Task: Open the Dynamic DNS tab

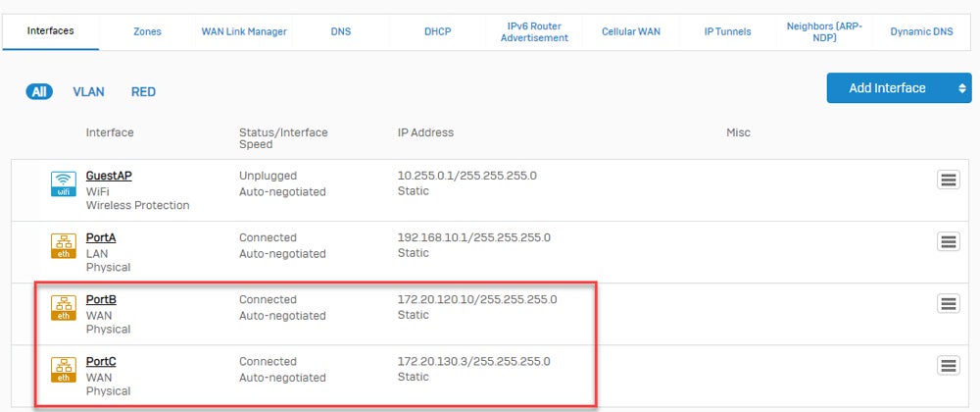Action: tap(921, 31)
